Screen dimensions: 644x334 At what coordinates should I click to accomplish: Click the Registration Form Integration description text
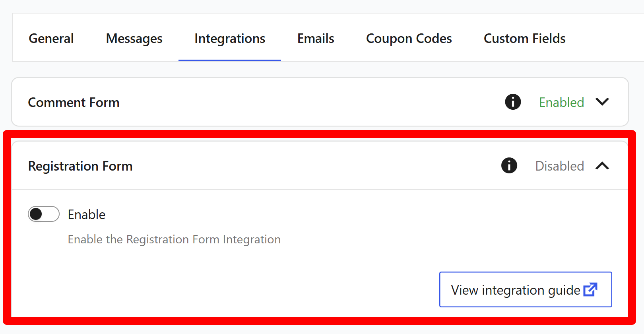coord(174,239)
